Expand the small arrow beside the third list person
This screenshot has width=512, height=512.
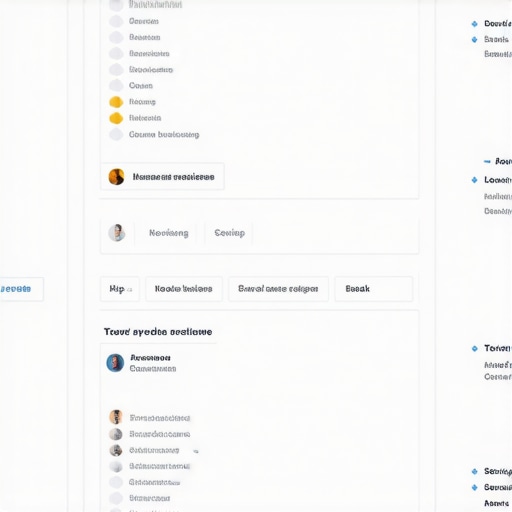click(x=196, y=451)
